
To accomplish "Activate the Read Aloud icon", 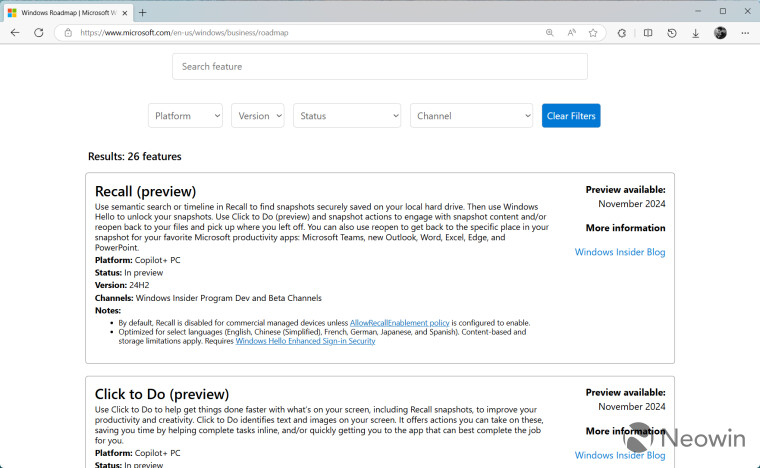I will (x=571, y=32).
